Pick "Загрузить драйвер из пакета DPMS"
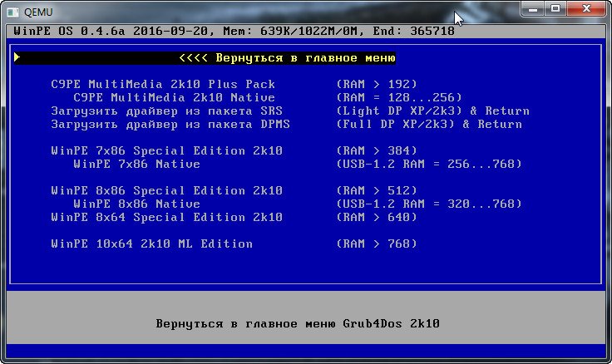The height and width of the screenshot is (364, 612). pyautogui.click(x=170, y=125)
